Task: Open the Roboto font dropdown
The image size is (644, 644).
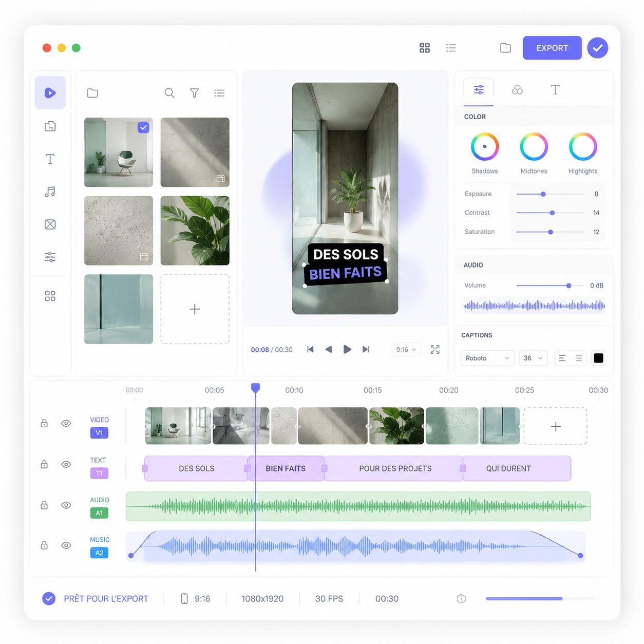Action: 487,358
